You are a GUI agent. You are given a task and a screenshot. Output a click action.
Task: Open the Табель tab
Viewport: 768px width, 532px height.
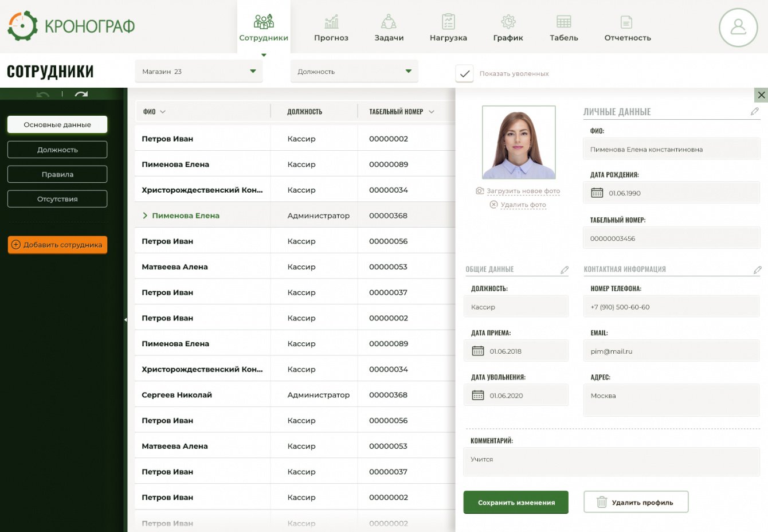click(563, 28)
